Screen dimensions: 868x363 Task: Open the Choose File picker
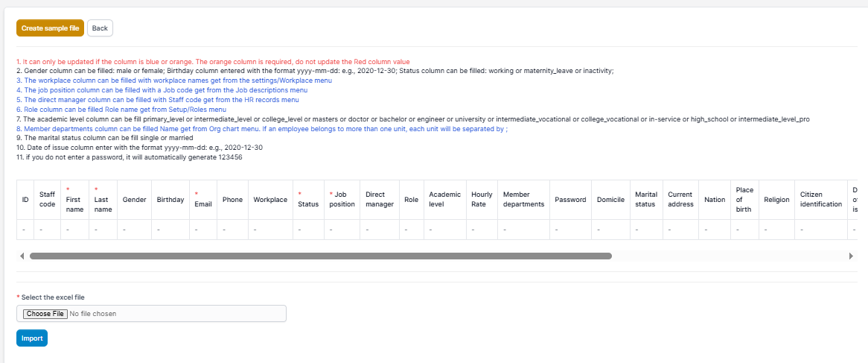click(45, 314)
